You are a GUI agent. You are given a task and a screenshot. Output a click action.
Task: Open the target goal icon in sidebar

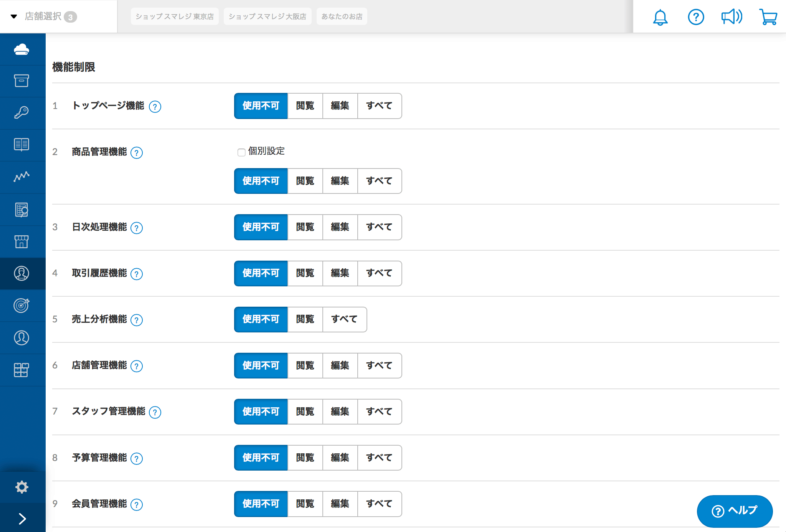pos(21,306)
